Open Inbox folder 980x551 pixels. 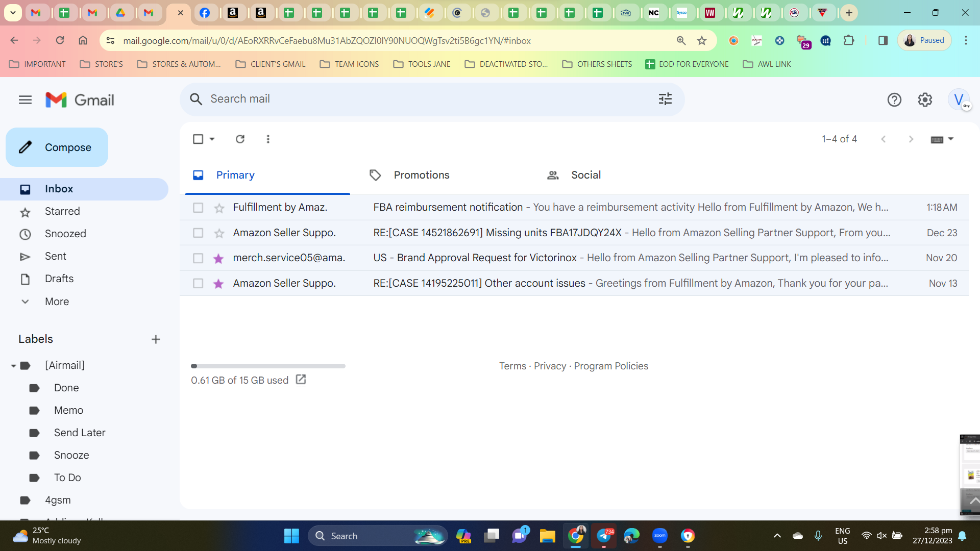point(84,189)
